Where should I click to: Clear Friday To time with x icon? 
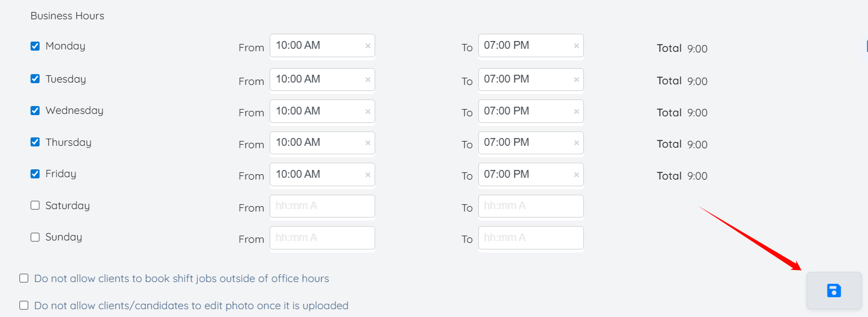pos(576,175)
